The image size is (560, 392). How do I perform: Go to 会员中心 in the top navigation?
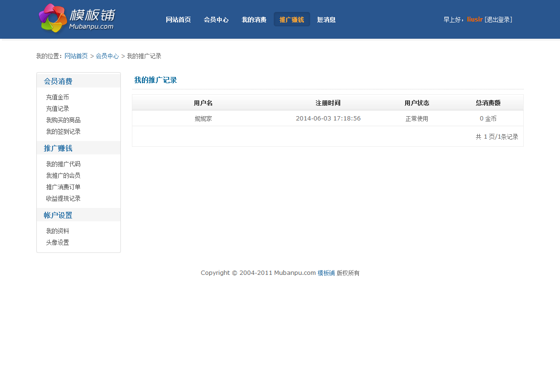(216, 20)
